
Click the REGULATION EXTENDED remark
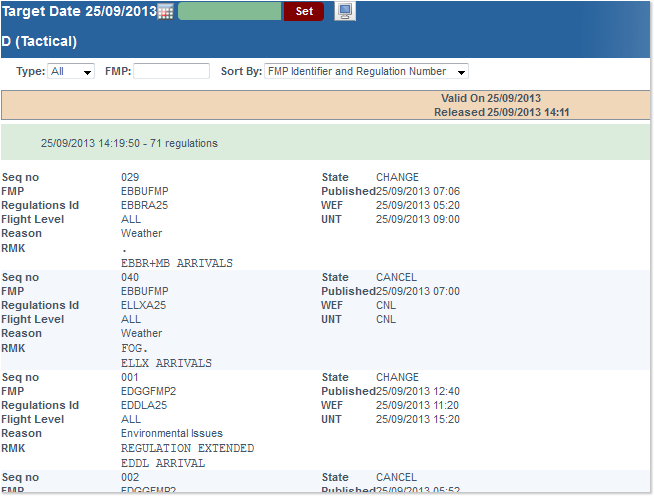tap(186, 449)
